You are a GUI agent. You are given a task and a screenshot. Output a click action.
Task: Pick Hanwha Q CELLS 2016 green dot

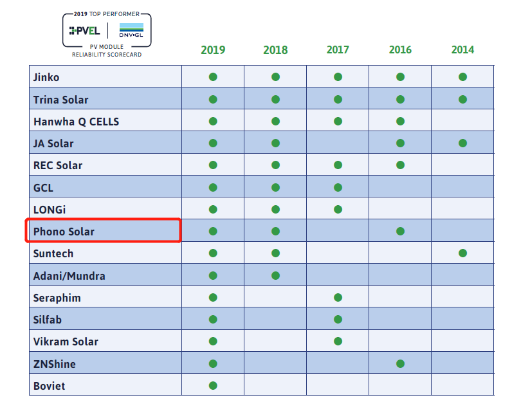click(x=400, y=122)
